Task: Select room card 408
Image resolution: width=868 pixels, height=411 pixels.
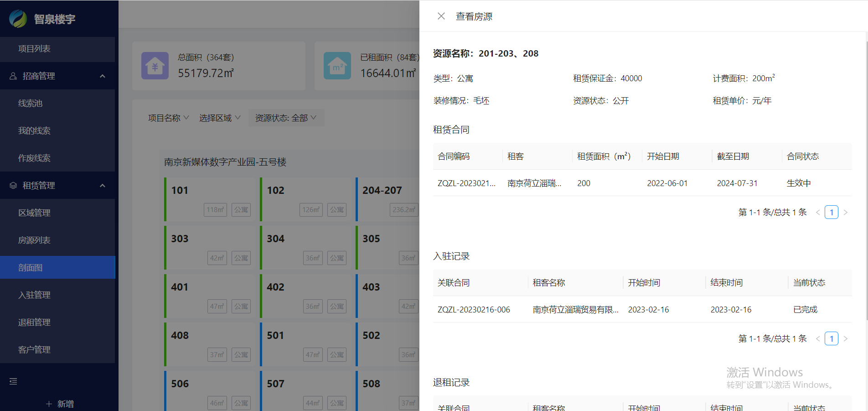Action: point(211,344)
